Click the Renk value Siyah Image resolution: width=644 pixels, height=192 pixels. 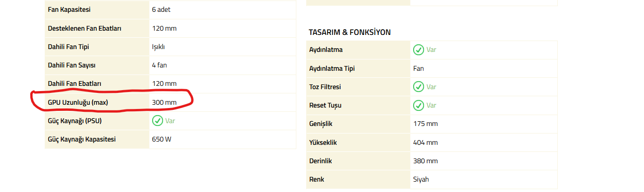pyautogui.click(x=421, y=179)
